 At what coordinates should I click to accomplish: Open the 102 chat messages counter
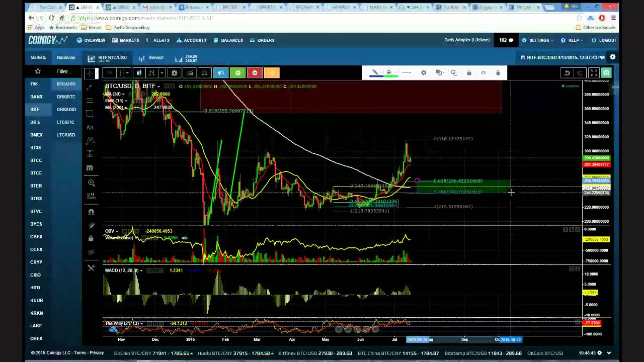tap(506, 40)
